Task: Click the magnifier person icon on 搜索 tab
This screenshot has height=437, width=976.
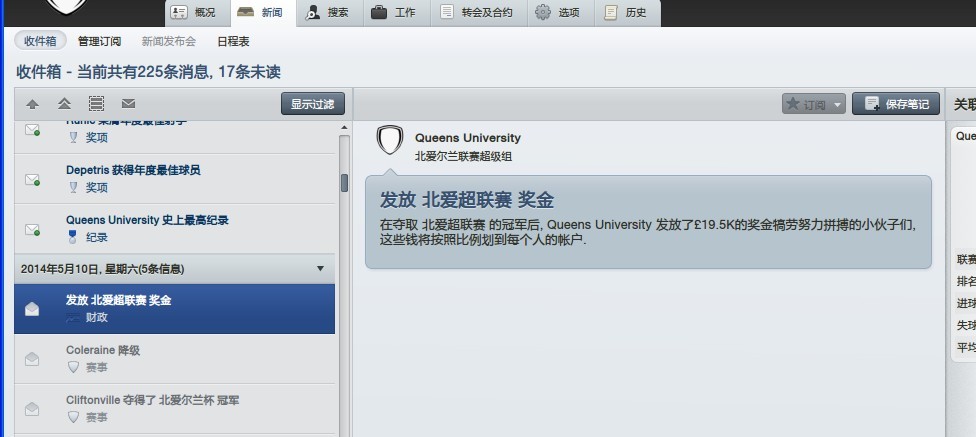Action: 312,13
